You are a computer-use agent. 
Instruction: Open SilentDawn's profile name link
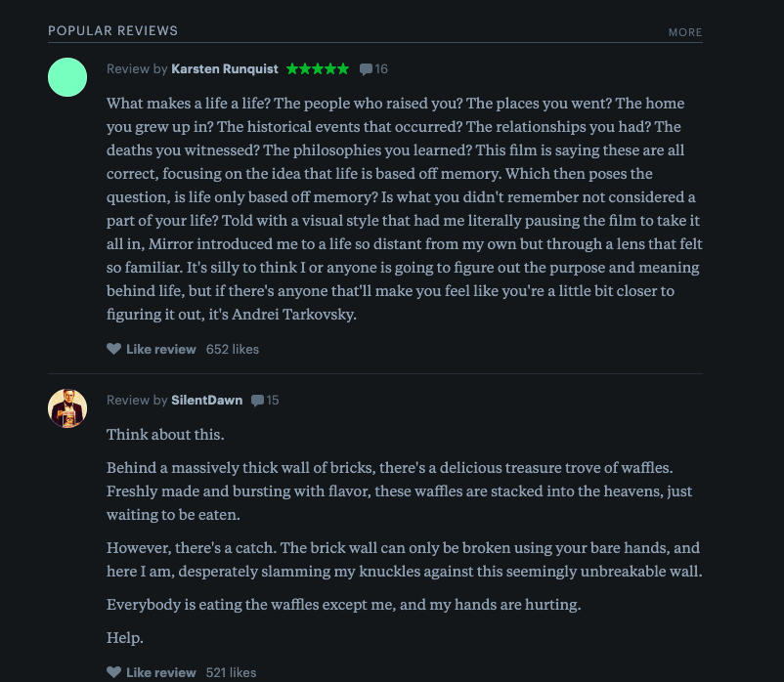coord(208,400)
